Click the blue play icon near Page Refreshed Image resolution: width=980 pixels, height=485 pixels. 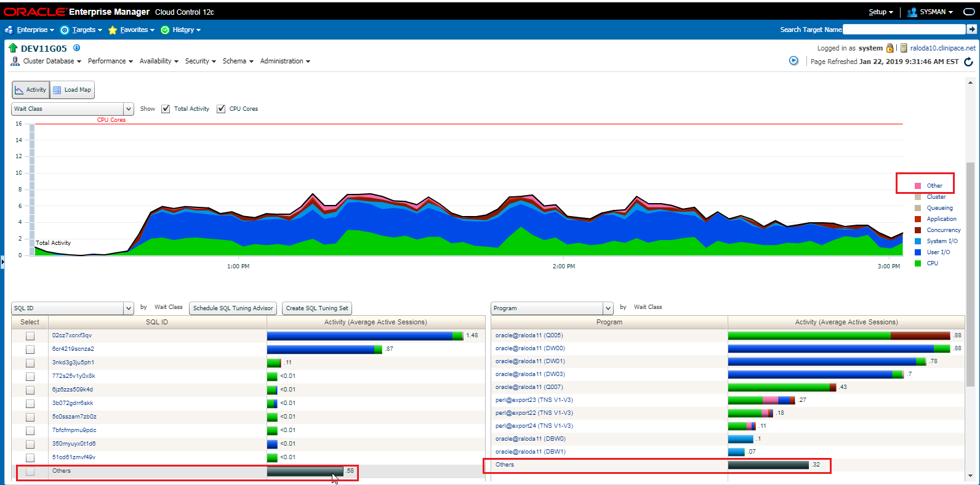[793, 60]
